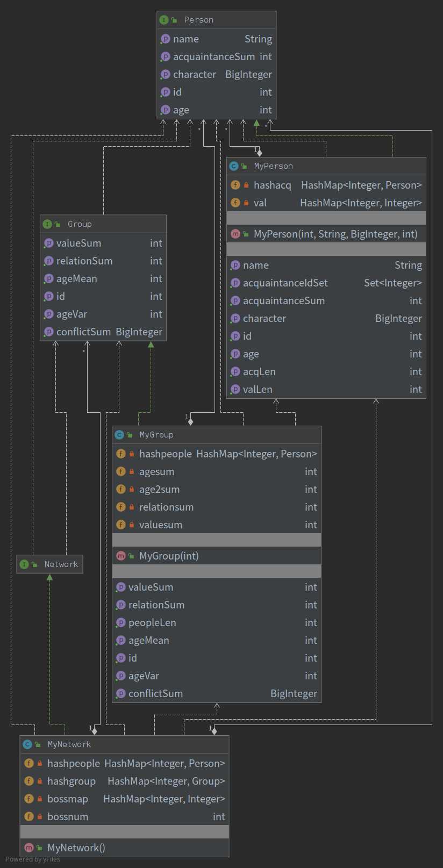Click the hashacq field icon

click(235, 185)
